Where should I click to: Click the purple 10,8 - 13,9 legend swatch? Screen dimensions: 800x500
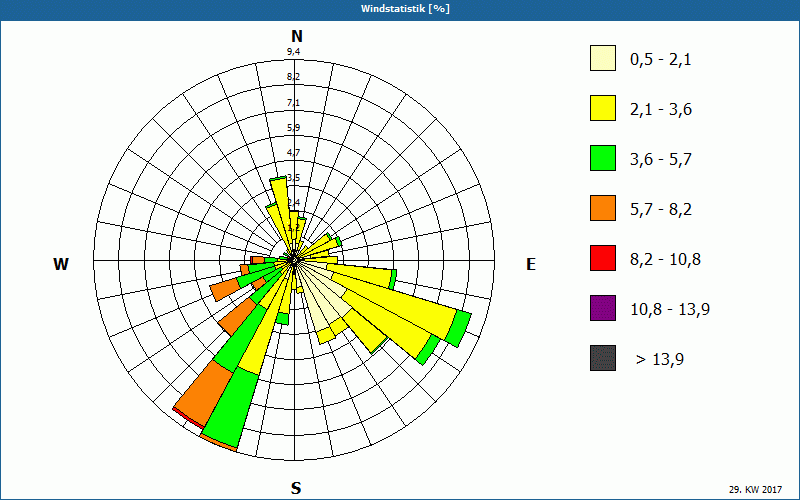[603, 308]
